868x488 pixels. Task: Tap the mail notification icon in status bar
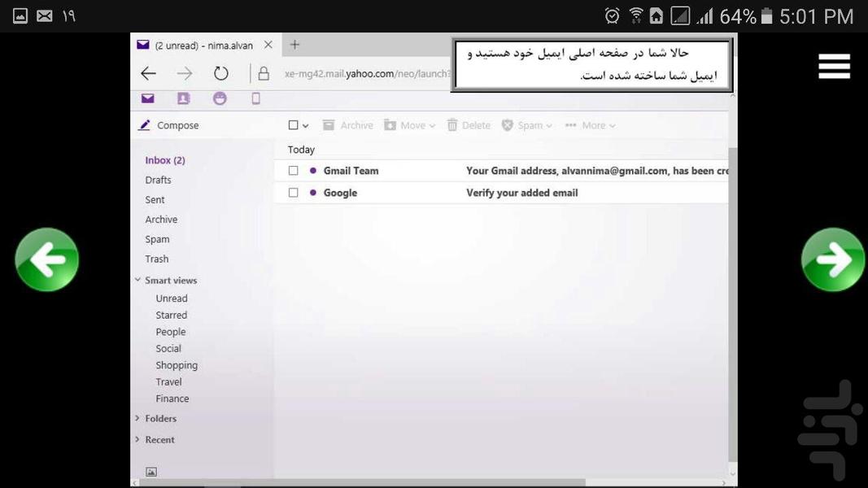point(44,16)
